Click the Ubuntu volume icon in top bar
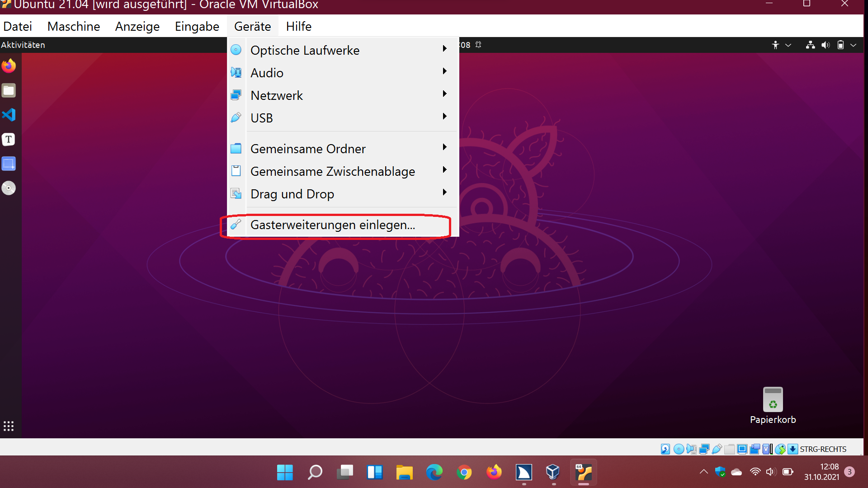This screenshot has height=488, width=868. click(x=826, y=45)
